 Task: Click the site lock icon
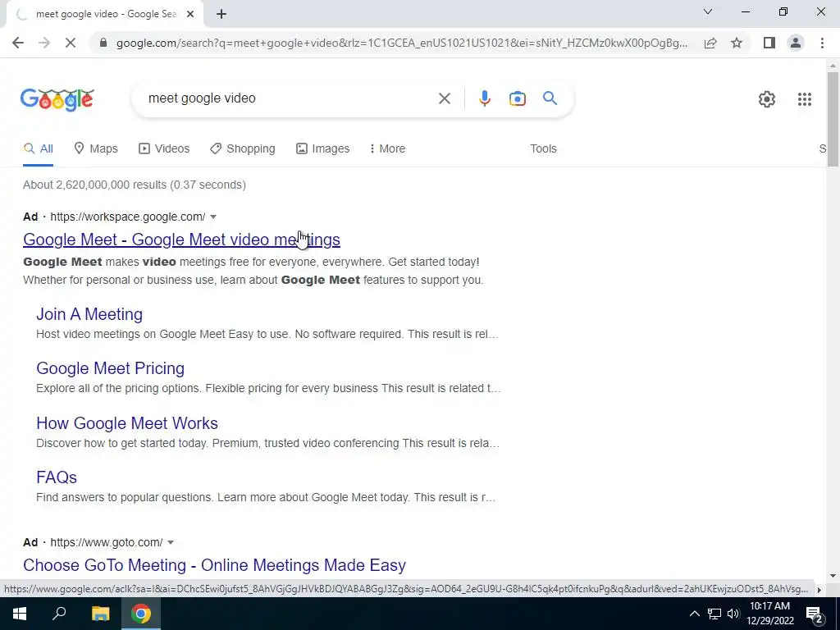tap(103, 43)
